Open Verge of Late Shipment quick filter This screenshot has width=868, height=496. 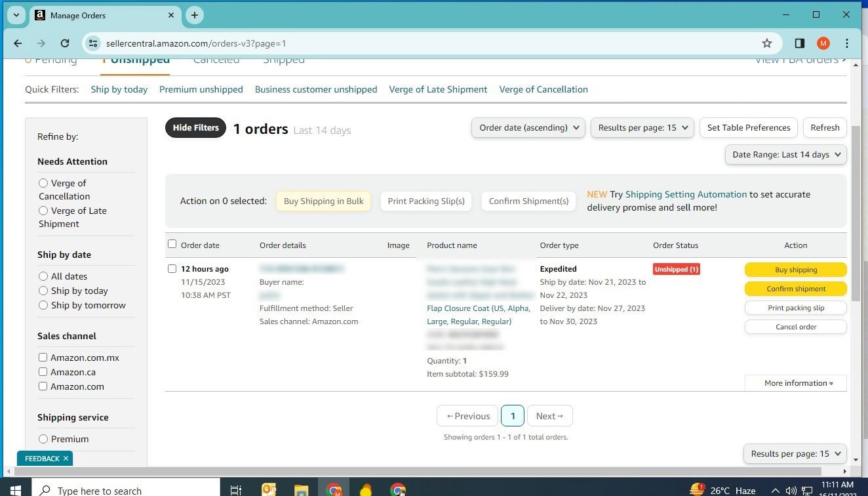pyautogui.click(x=438, y=89)
